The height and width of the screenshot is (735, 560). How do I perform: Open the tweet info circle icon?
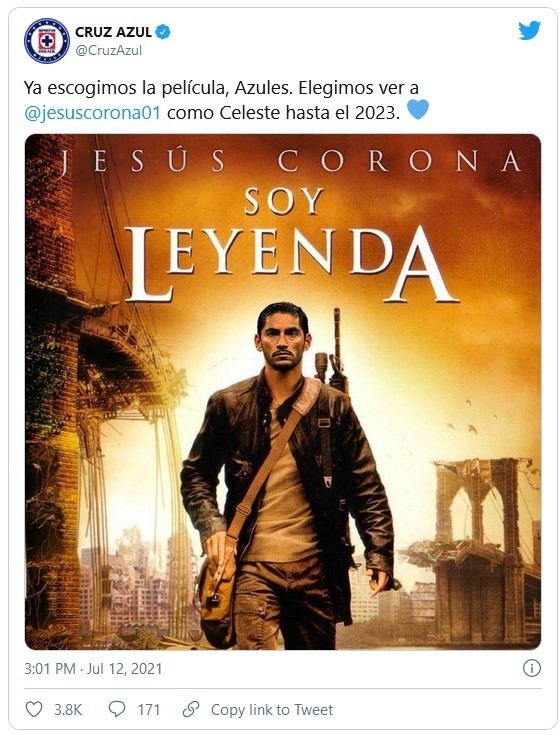[x=531, y=668]
